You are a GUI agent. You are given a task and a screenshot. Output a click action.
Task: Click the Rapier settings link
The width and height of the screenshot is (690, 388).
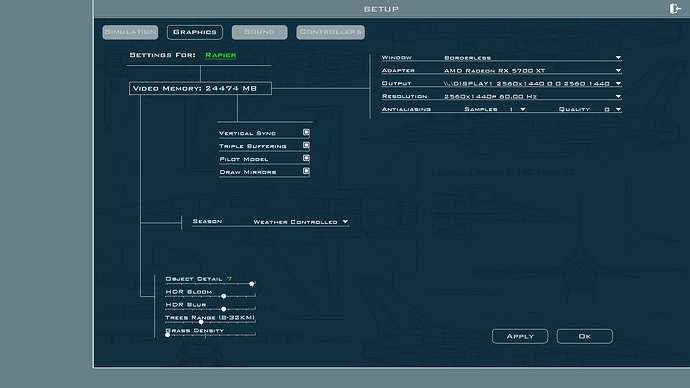pyautogui.click(x=221, y=55)
